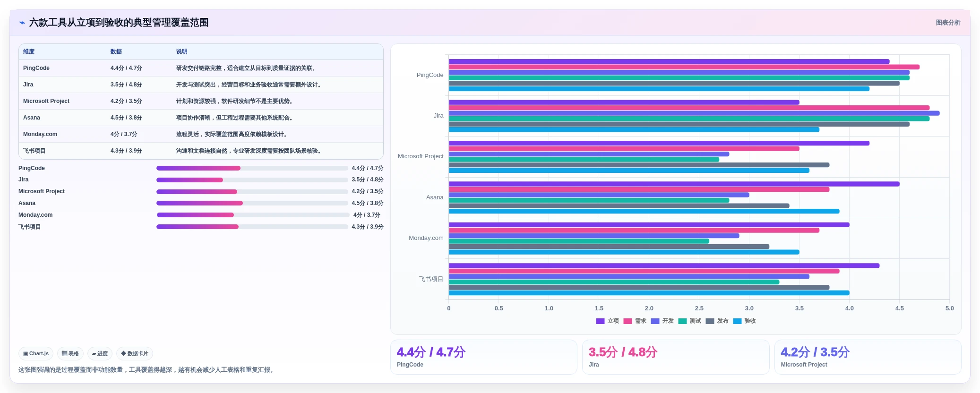The image size is (980, 393).
Task: Click description 项目协作清晰 in Asana row
Action: (x=234, y=118)
